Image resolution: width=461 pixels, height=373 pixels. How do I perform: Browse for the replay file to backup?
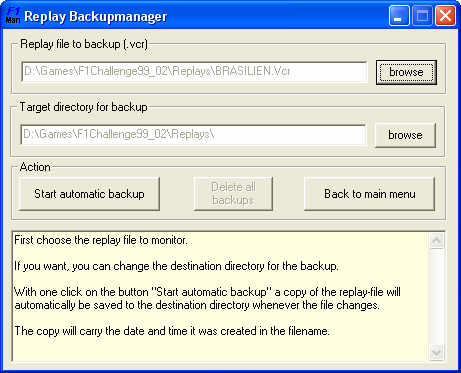tap(406, 72)
